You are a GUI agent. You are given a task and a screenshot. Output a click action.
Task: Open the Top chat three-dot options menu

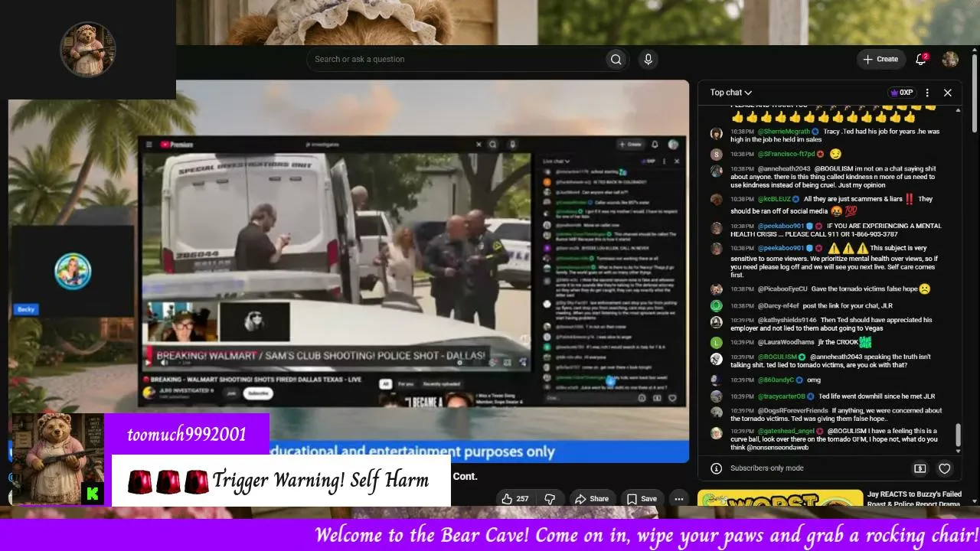(927, 93)
